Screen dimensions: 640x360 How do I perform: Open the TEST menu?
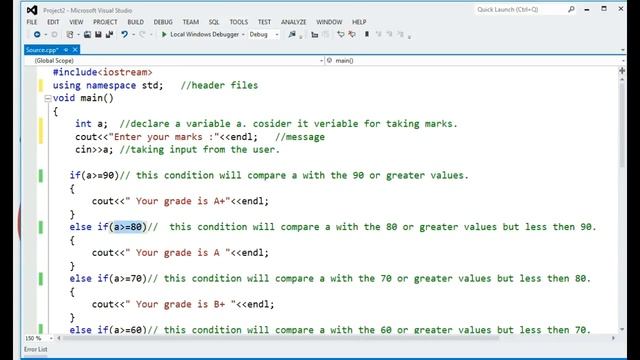(264, 22)
